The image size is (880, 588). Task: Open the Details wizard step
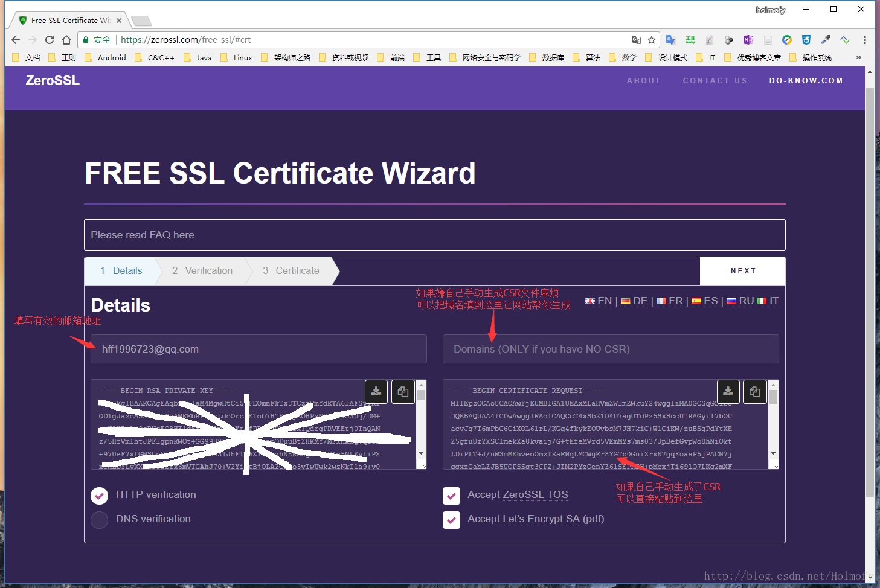[x=121, y=271]
